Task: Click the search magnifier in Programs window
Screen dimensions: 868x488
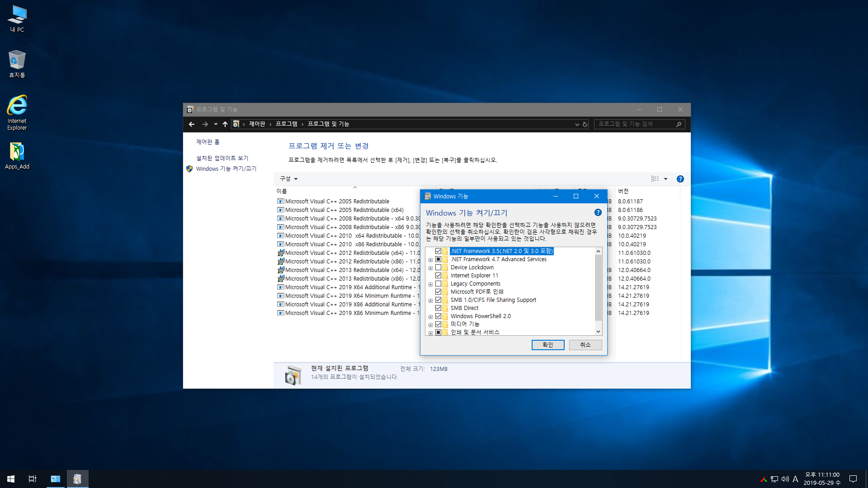Action: (679, 124)
